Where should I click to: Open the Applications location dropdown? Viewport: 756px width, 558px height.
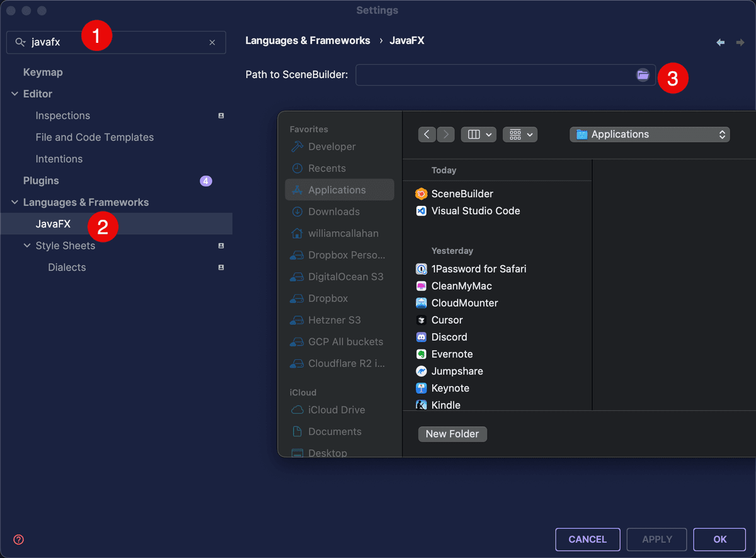point(650,134)
